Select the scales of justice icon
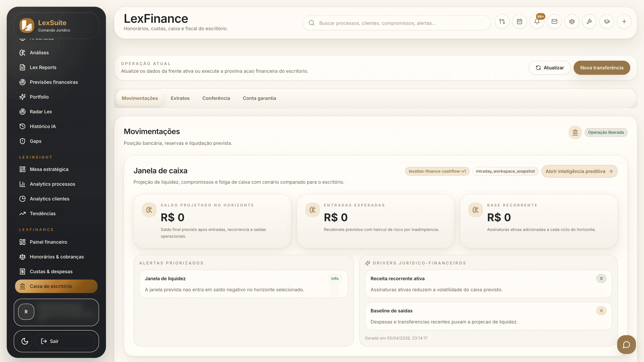This screenshot has height=362, width=644. click(x=572, y=21)
